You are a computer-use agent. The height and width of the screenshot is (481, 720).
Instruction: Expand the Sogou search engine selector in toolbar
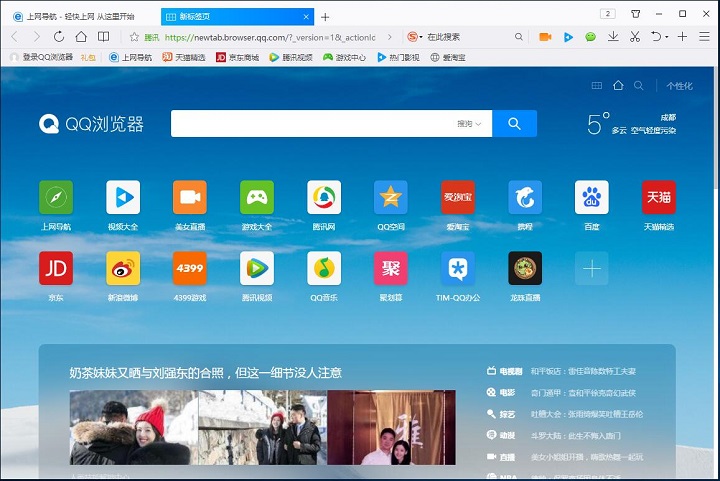coord(415,37)
